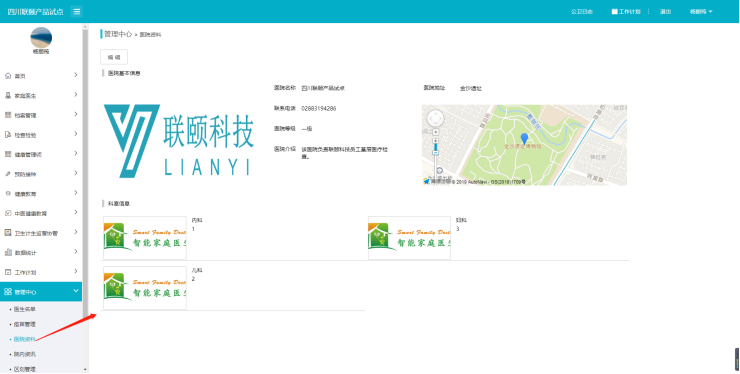Click the map zoom-out minus button
Screen dimensions: 740x374
pyautogui.click(x=435, y=153)
